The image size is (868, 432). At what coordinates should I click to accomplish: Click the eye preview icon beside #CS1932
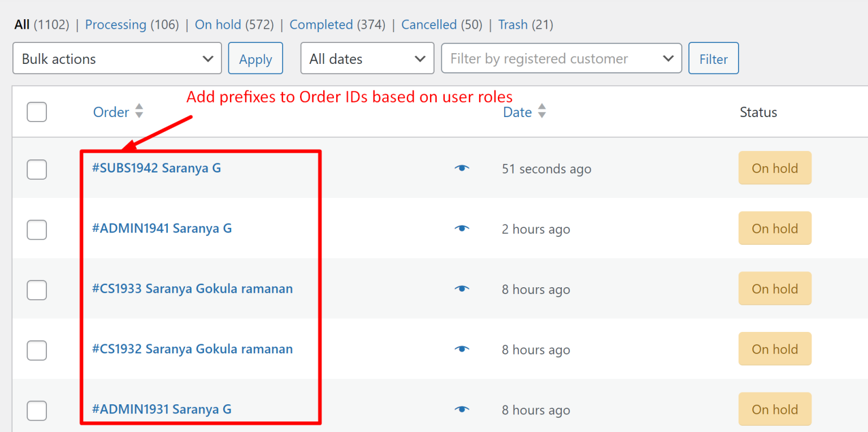coord(462,349)
